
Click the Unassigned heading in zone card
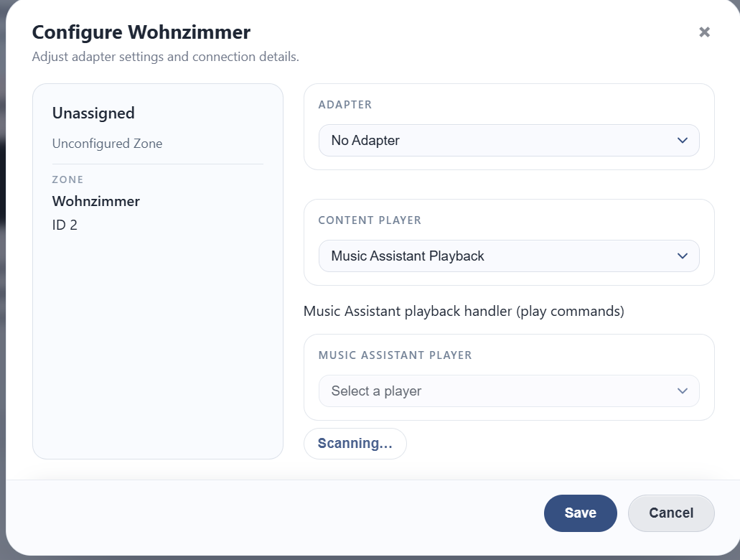93,113
